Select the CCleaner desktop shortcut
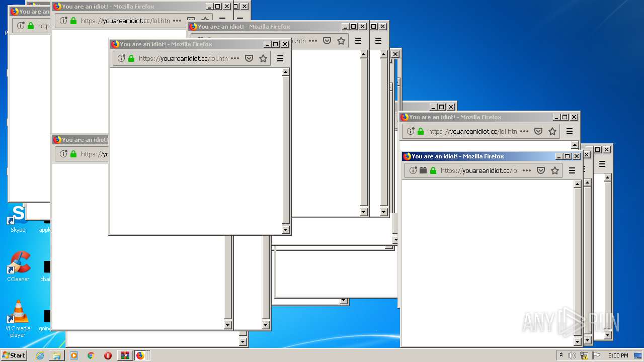 [18, 266]
